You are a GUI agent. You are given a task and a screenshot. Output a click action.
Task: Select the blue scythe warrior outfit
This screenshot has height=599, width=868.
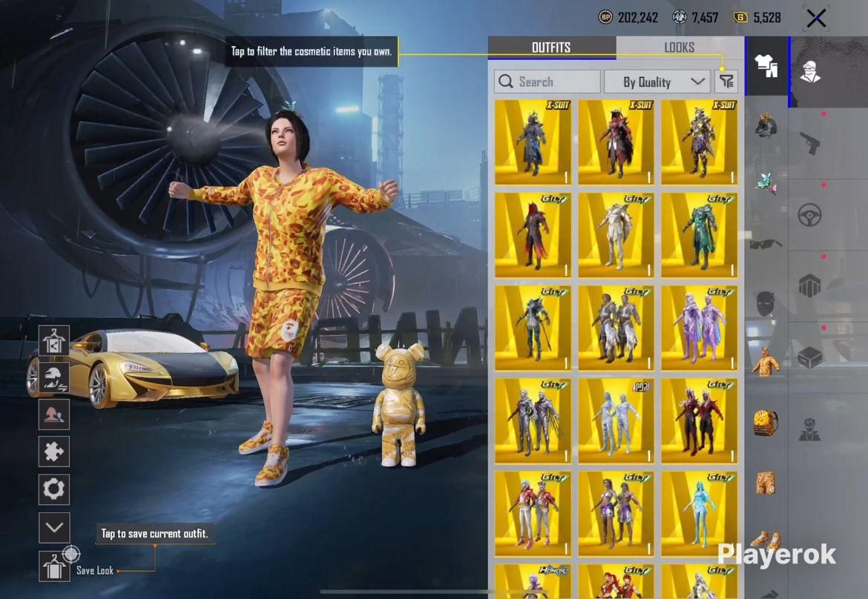533,328
